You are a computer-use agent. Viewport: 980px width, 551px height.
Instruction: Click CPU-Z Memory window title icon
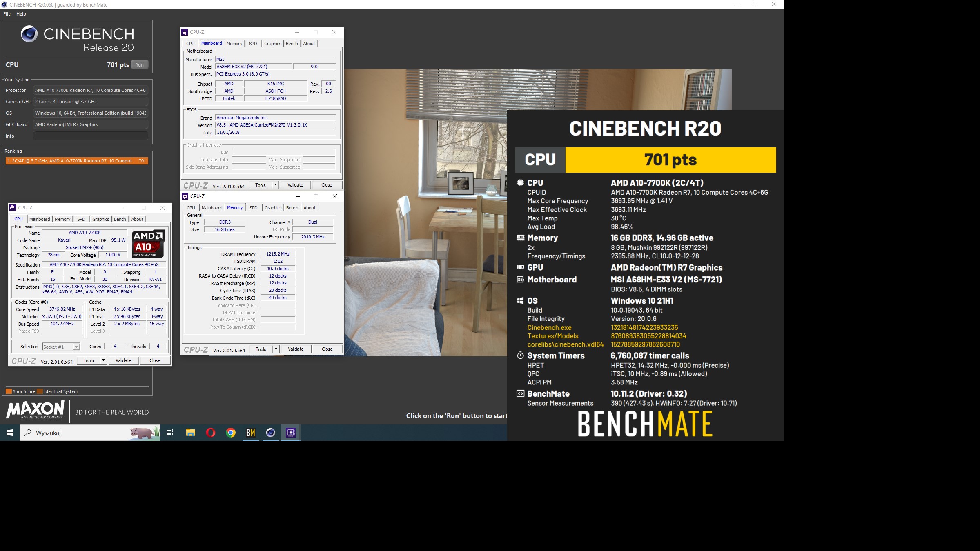pyautogui.click(x=185, y=196)
